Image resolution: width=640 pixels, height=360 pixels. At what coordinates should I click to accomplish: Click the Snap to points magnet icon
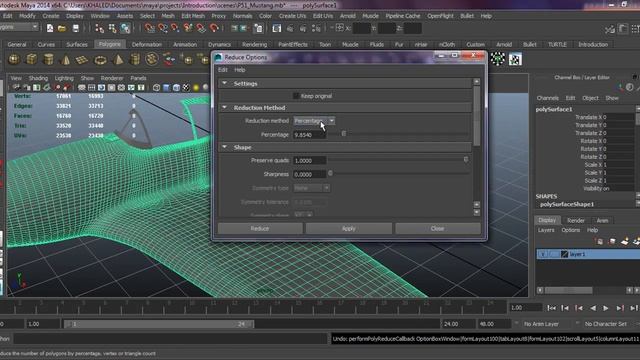pyautogui.click(x=175, y=28)
